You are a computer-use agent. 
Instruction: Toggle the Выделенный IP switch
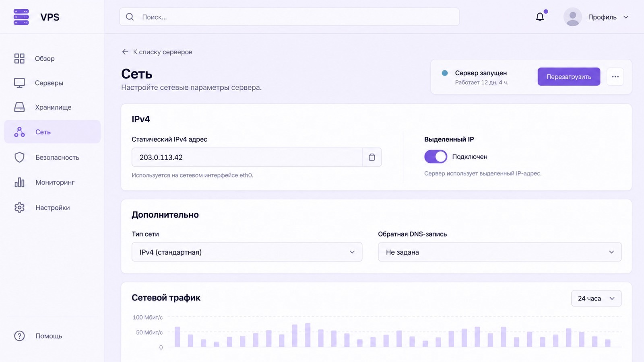[436, 156]
